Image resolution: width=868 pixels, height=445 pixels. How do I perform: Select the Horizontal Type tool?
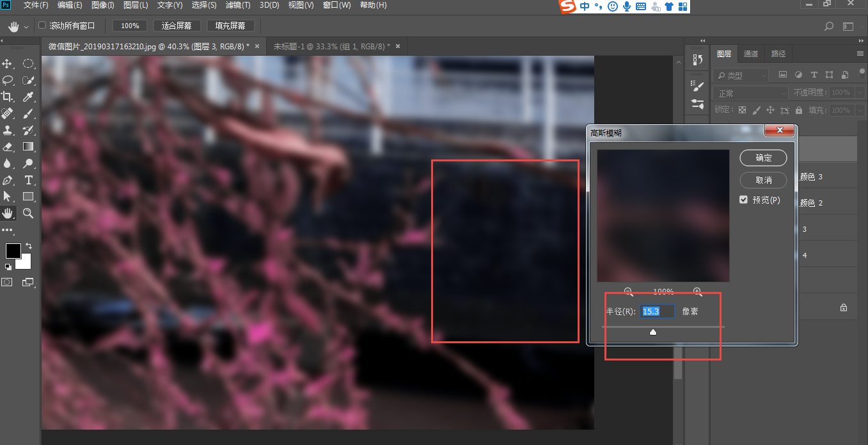point(28,180)
